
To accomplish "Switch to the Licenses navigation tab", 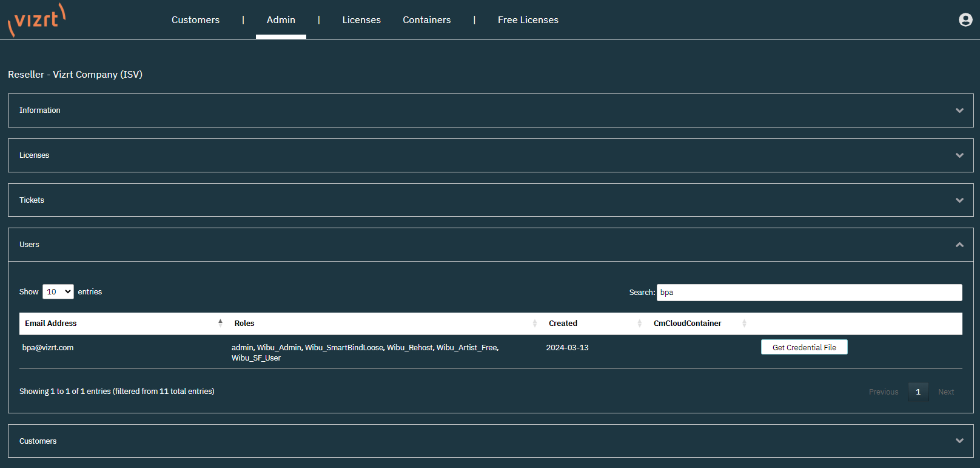I will 361,20.
